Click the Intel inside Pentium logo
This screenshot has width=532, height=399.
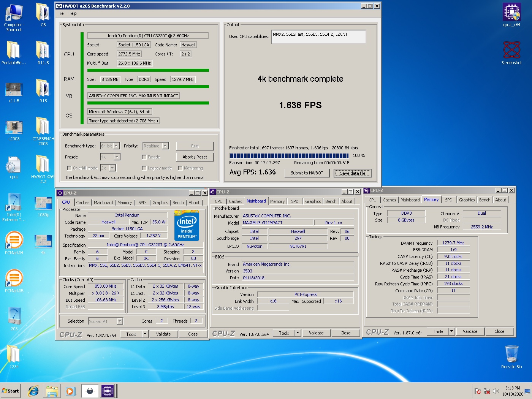pyautogui.click(x=187, y=226)
